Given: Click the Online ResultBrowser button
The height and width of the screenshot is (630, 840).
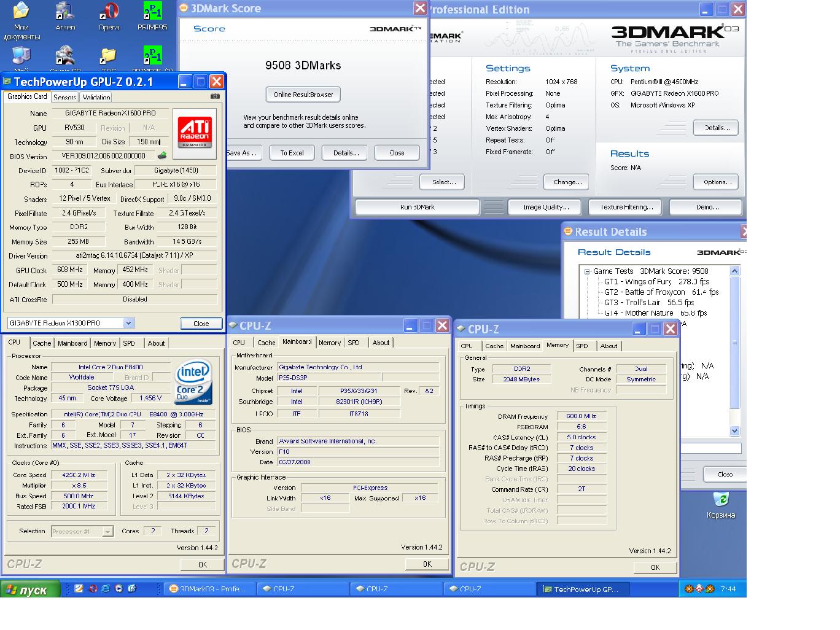Looking at the screenshot, I should pyautogui.click(x=303, y=95).
